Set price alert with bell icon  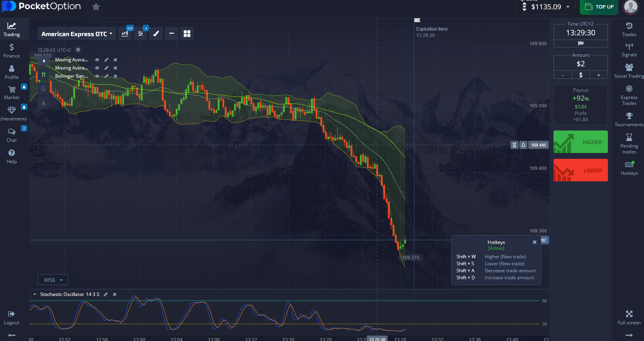(x=523, y=145)
